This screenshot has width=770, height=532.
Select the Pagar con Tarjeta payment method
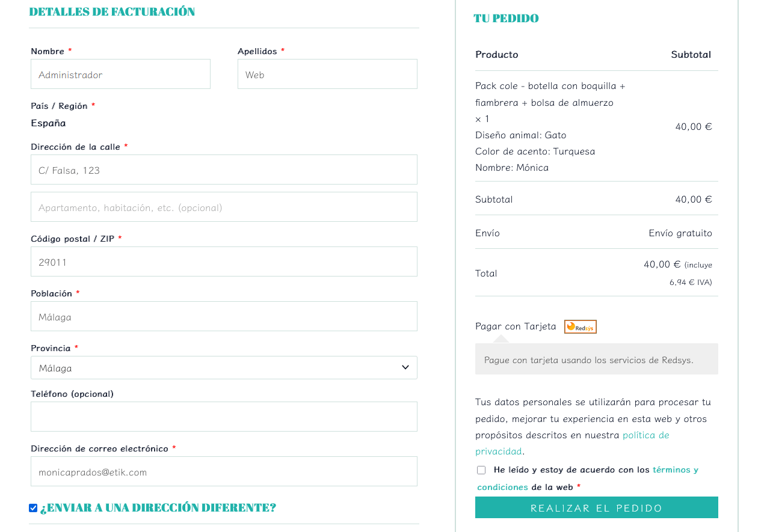pos(516,326)
